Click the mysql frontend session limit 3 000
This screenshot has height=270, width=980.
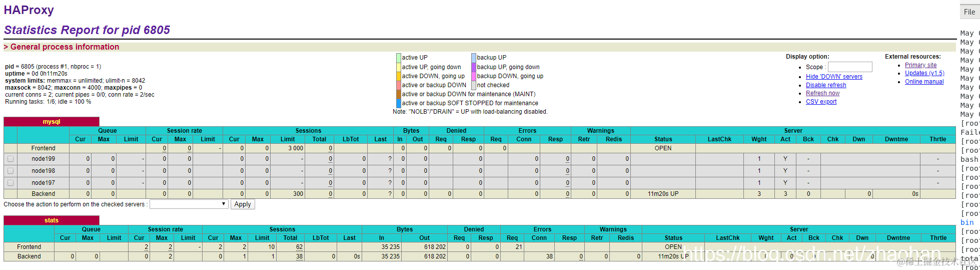296,148
